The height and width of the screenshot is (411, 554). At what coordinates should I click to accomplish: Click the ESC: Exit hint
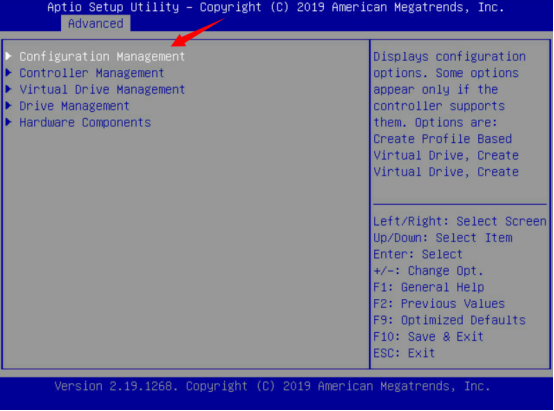[404, 353]
